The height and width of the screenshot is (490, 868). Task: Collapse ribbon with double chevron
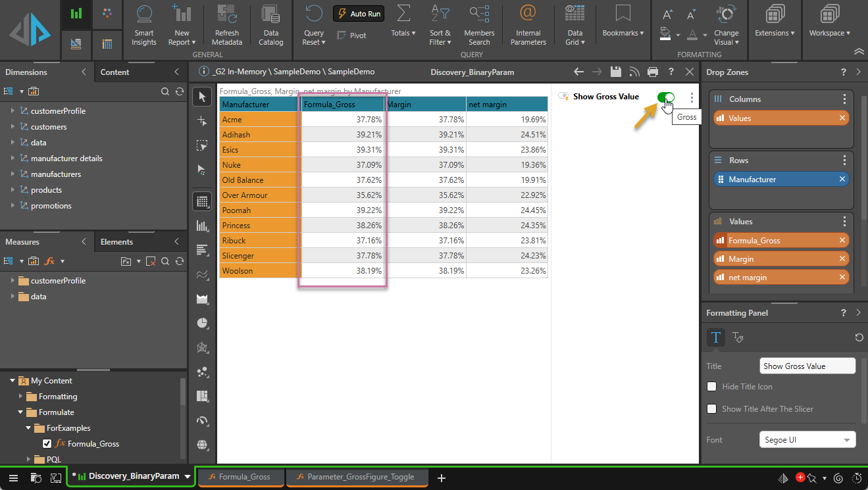[859, 51]
